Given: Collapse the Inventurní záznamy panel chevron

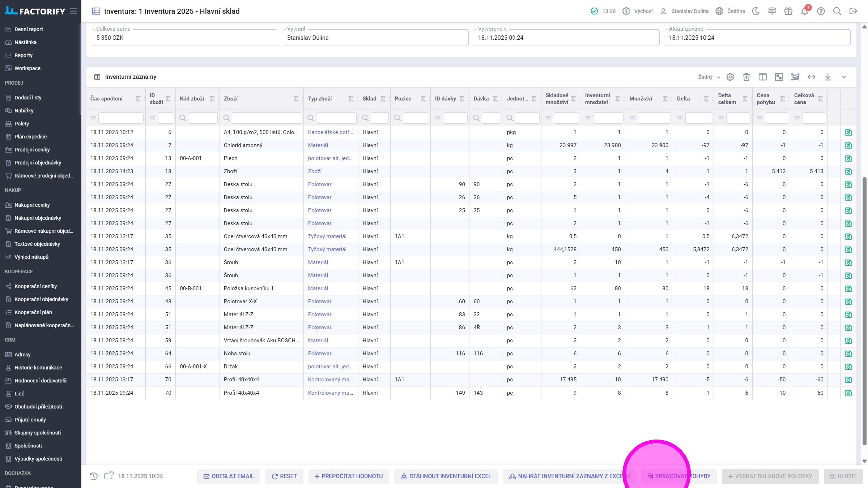Looking at the screenshot, I should (x=844, y=77).
